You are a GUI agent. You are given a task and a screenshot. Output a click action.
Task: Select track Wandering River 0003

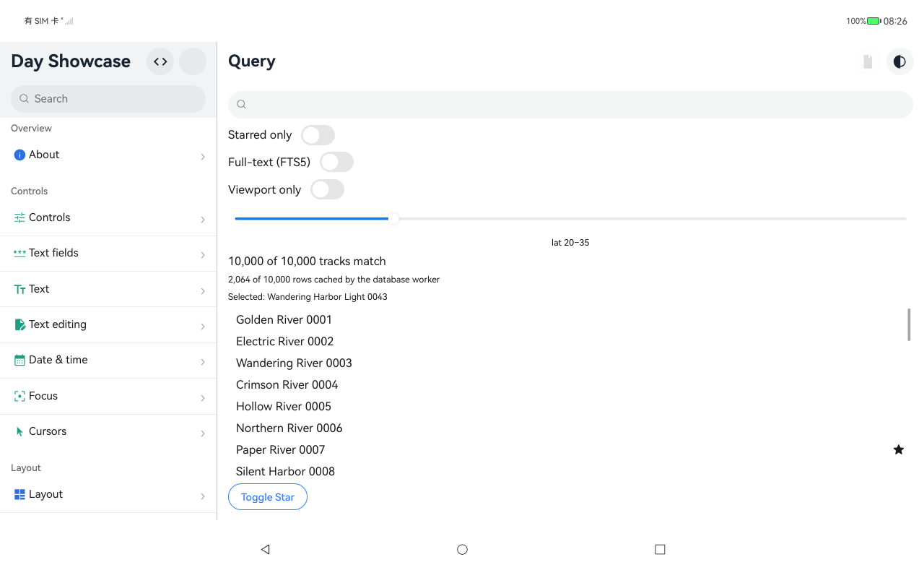pos(294,363)
